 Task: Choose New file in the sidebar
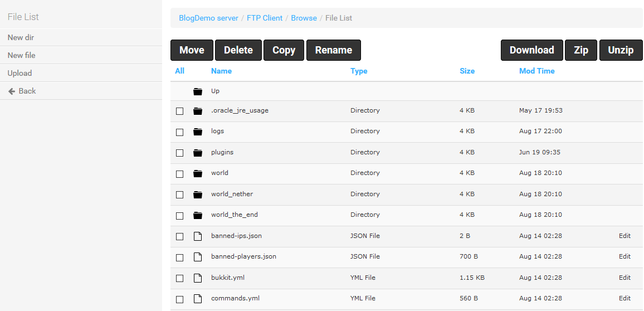click(81, 55)
